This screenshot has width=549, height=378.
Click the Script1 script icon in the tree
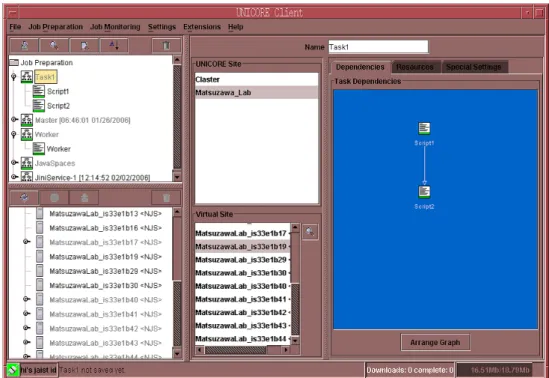(39, 91)
